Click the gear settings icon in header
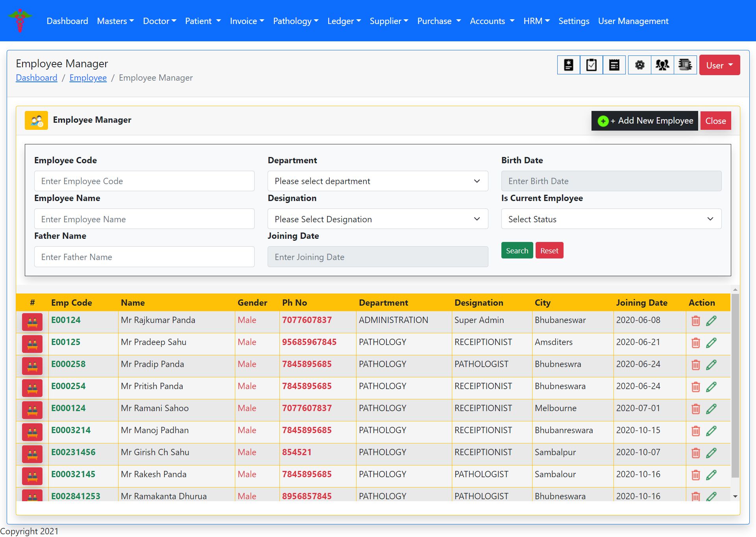Screen dimensions: 756x537 pos(640,65)
